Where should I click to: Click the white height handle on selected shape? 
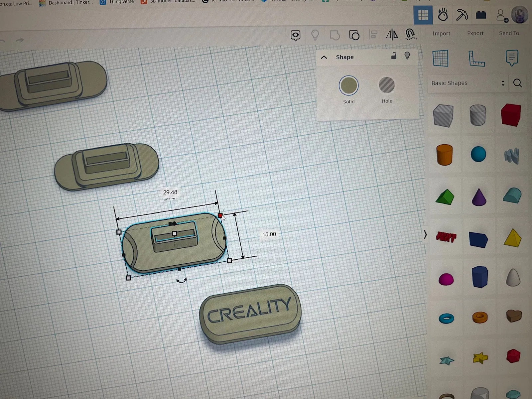174,234
